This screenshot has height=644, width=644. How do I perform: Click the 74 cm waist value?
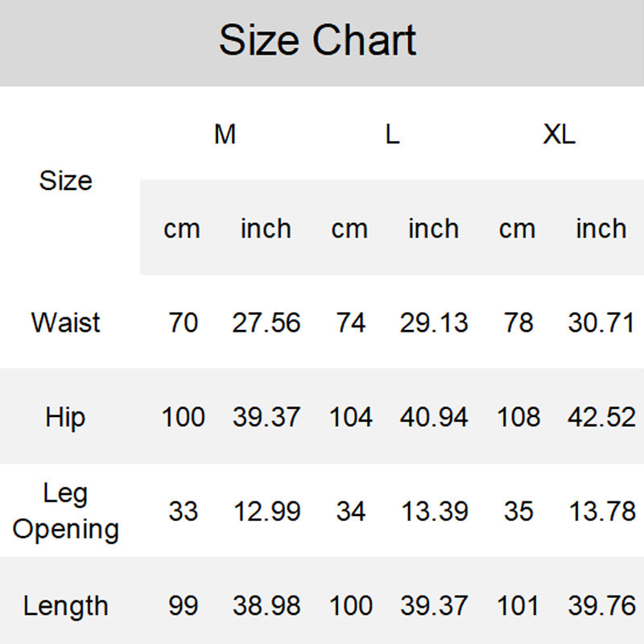[x=350, y=323]
